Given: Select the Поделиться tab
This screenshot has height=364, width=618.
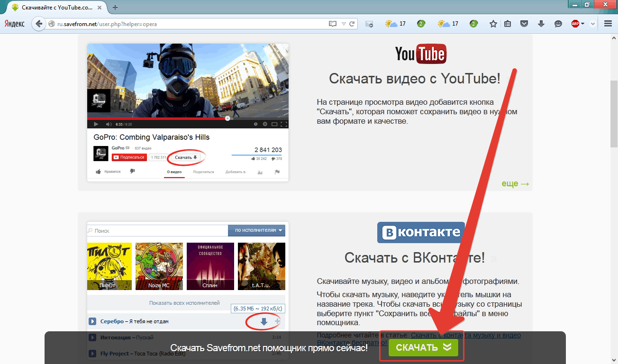Looking at the screenshot, I should [x=204, y=172].
